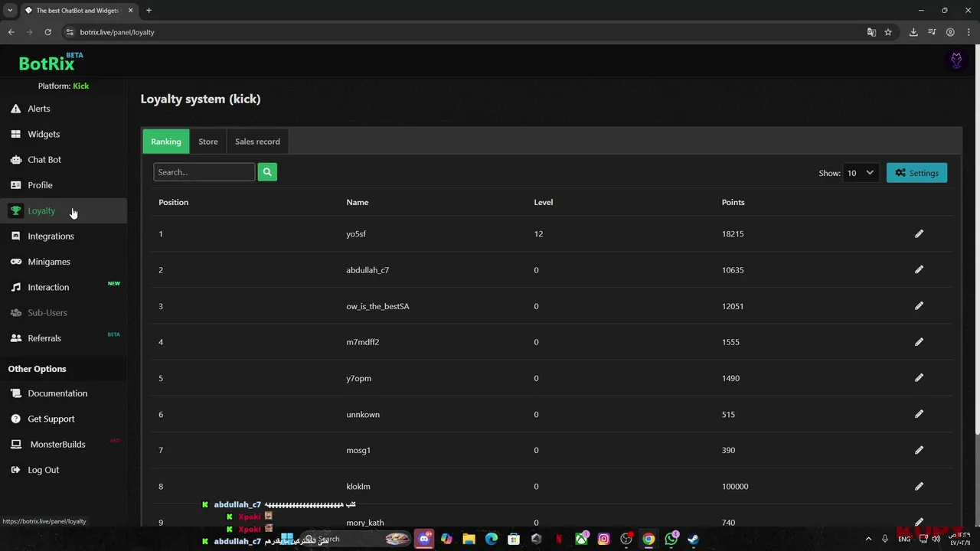Click the green search button
Viewport: 980px width, 551px height.
[x=267, y=172]
